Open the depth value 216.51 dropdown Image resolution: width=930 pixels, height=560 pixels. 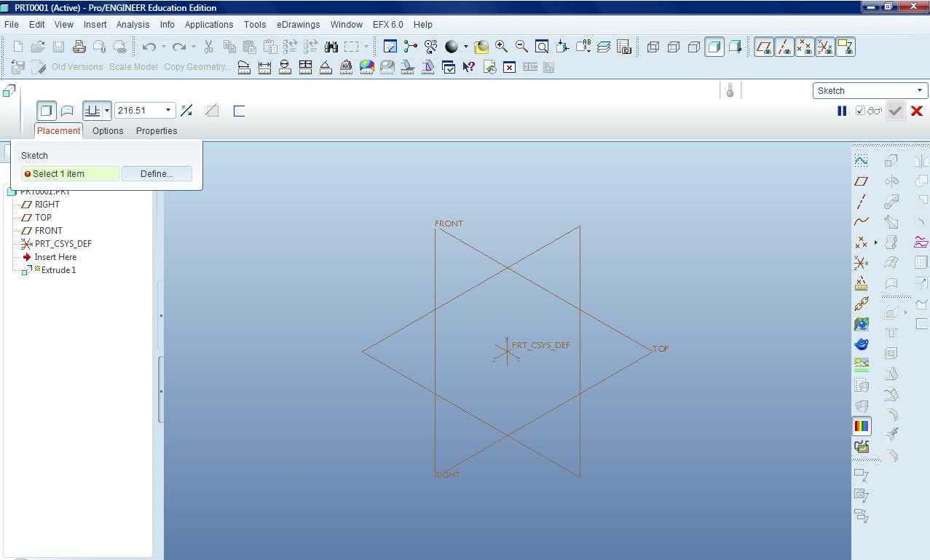[x=168, y=111]
